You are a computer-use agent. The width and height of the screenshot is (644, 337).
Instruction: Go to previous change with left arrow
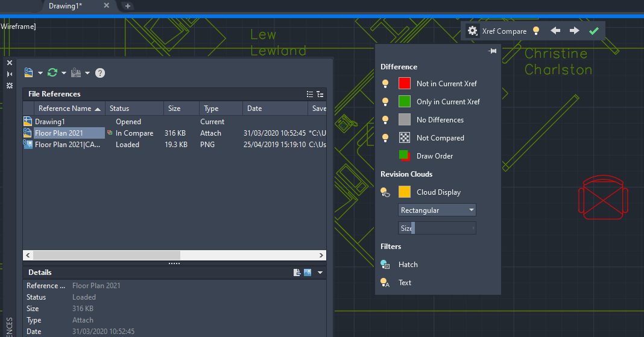click(x=555, y=30)
